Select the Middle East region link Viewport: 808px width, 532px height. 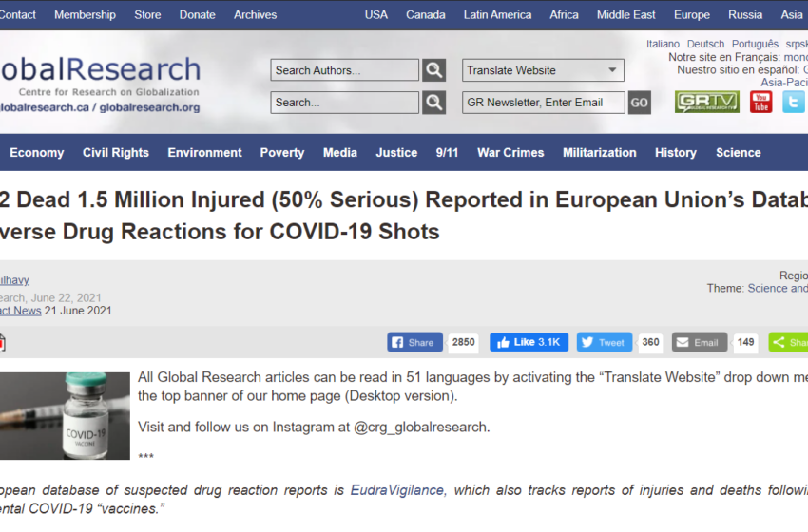(626, 15)
